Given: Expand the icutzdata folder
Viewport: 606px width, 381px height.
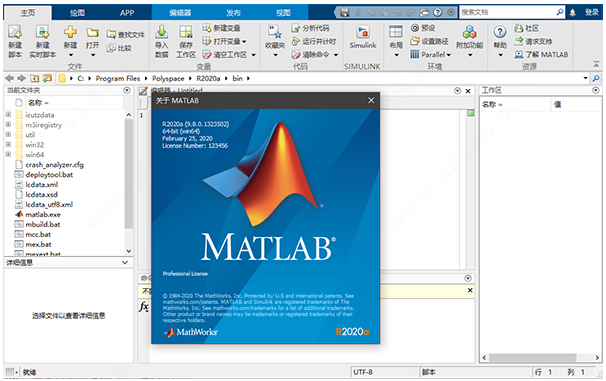Looking at the screenshot, I should coord(8,114).
